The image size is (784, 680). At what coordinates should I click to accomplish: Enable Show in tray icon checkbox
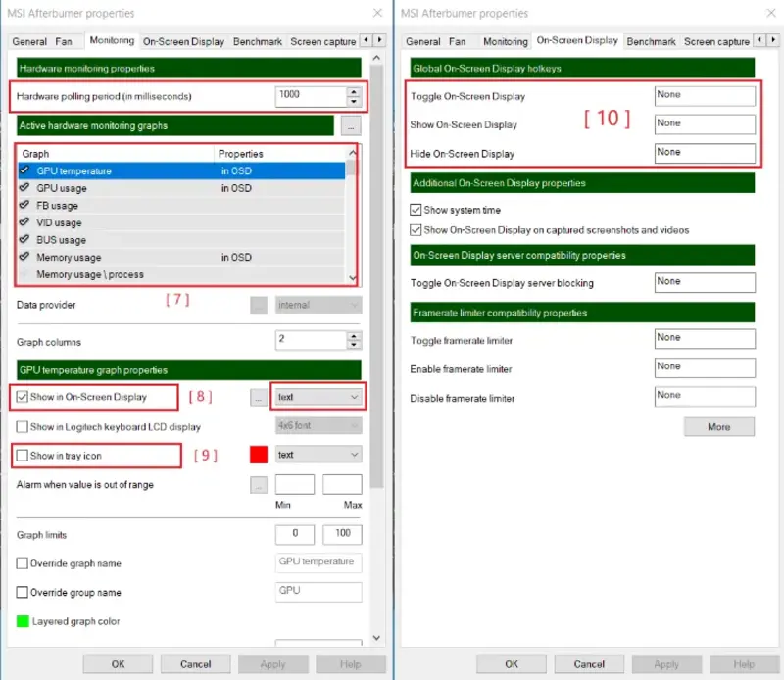(23, 456)
